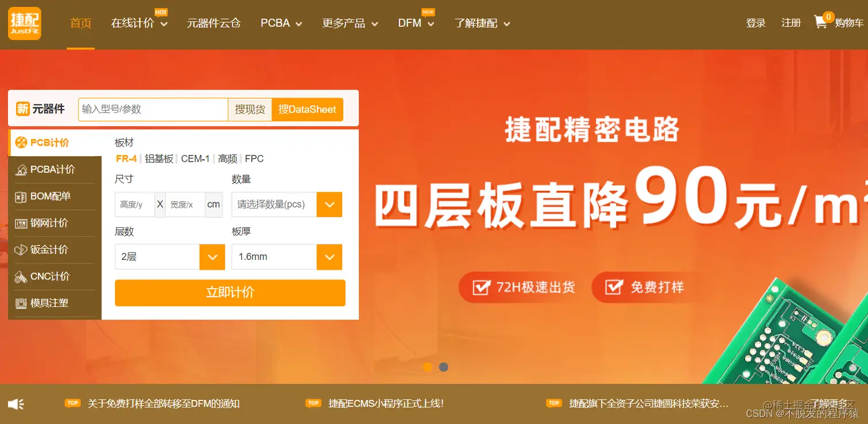Go to 首页 home tab
The height and width of the screenshot is (424, 868).
(81, 23)
